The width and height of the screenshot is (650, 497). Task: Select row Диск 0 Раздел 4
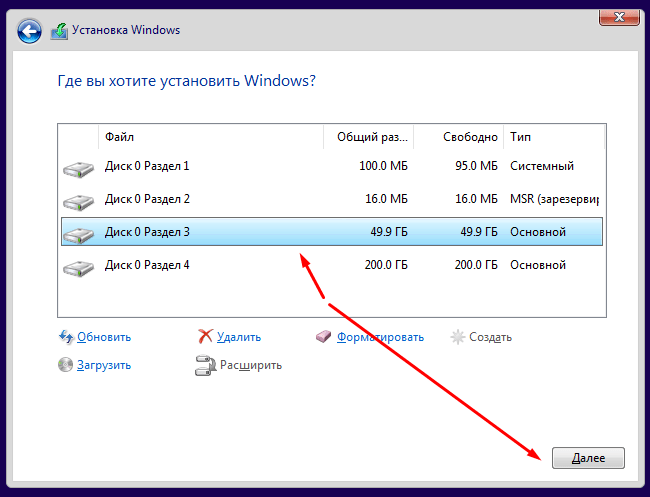point(332,265)
